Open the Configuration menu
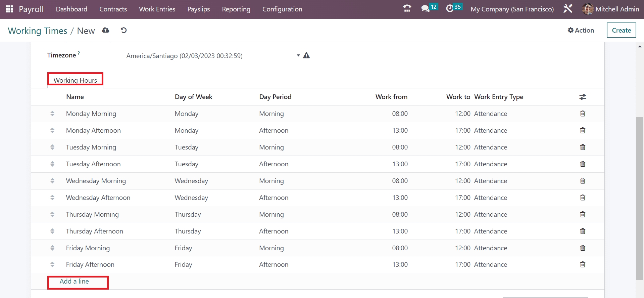The width and height of the screenshot is (644, 298). click(x=282, y=9)
